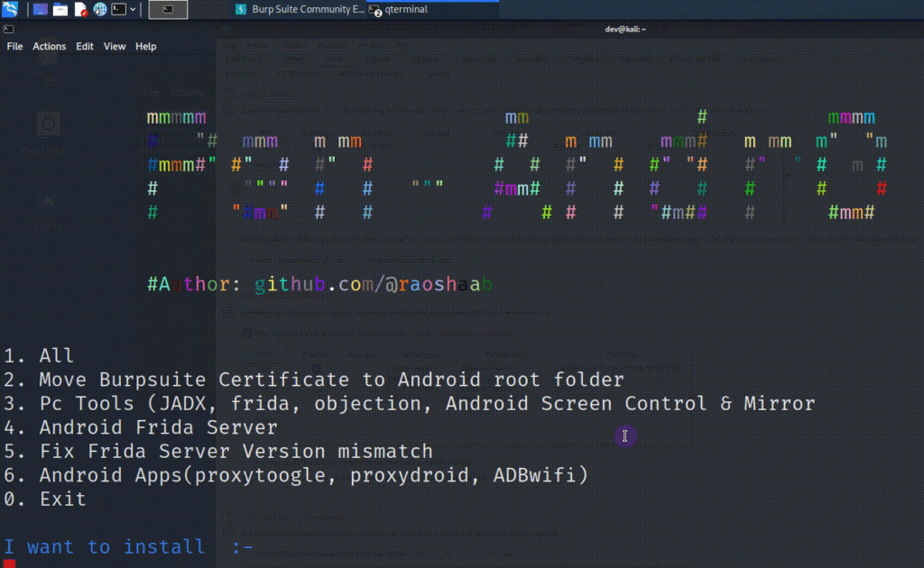This screenshot has width=924, height=568.
Task: Click the highlighted terminal window button in panel
Action: (168, 9)
